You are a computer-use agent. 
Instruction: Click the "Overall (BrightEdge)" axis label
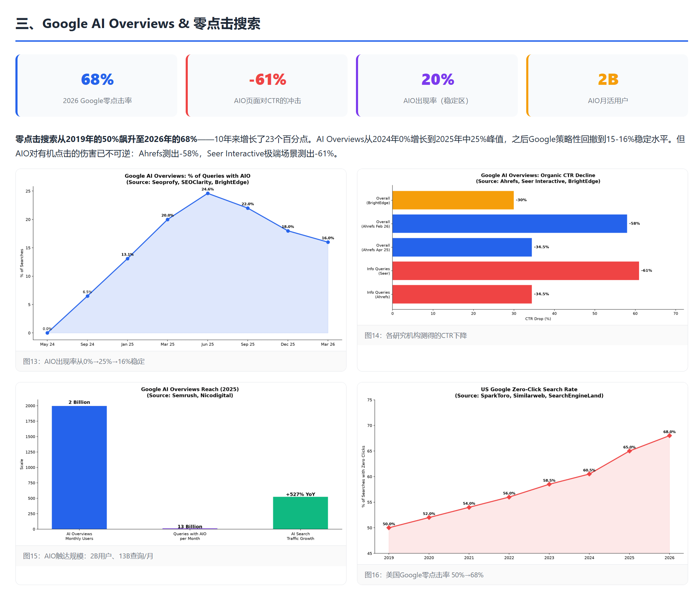(378, 201)
